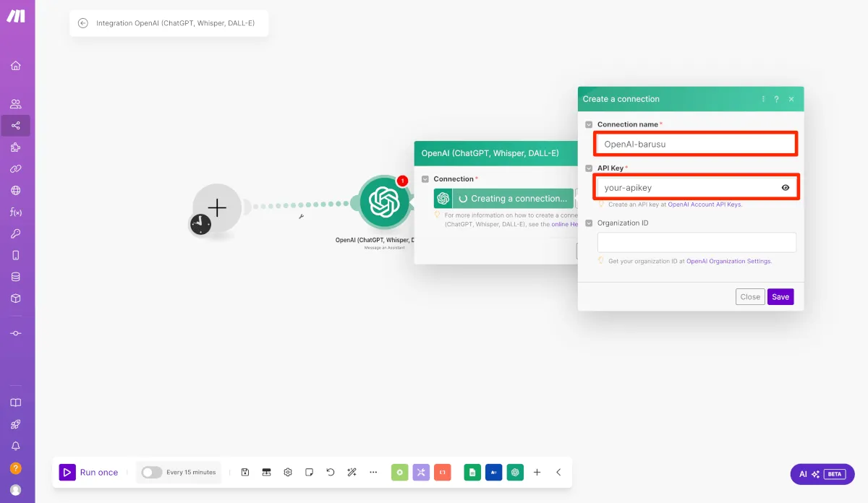Viewport: 868px width, 503px height.
Task: Open Connections link icon in sidebar
Action: pos(16,169)
